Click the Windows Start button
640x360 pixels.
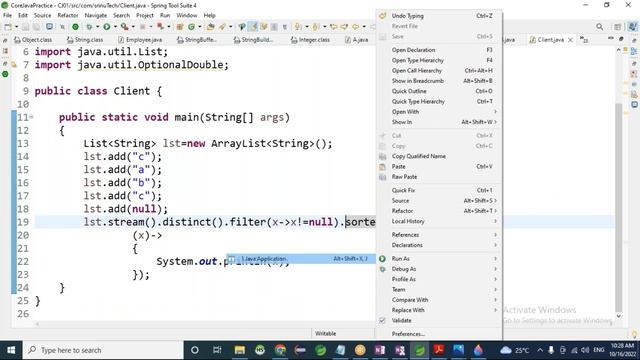tap(11, 350)
